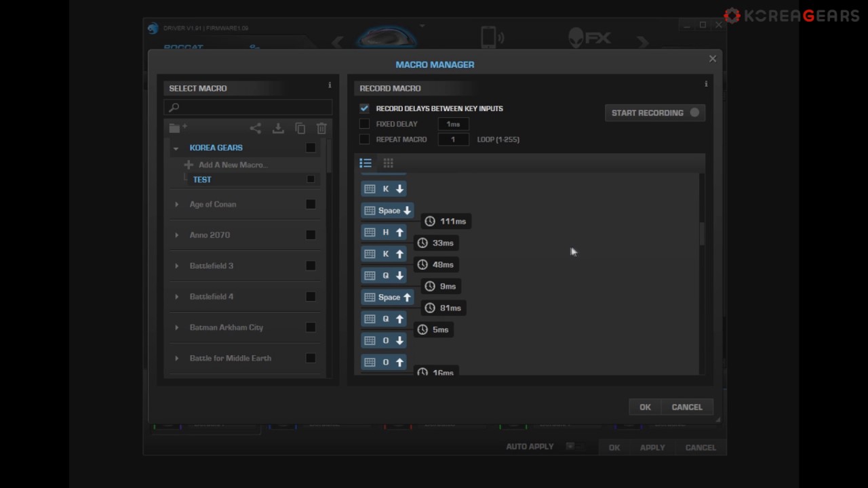Toggle AUTO APPLY in background driver window
The width and height of the screenshot is (868, 488).
(x=575, y=447)
